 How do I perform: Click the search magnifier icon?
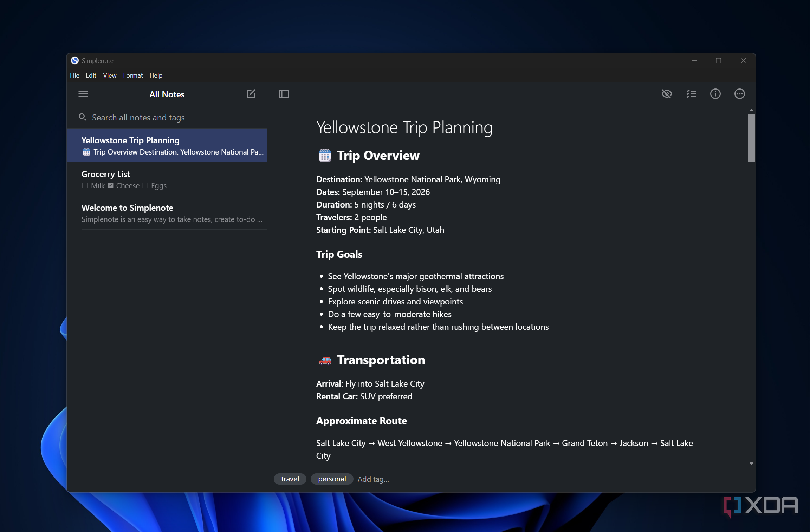82,117
